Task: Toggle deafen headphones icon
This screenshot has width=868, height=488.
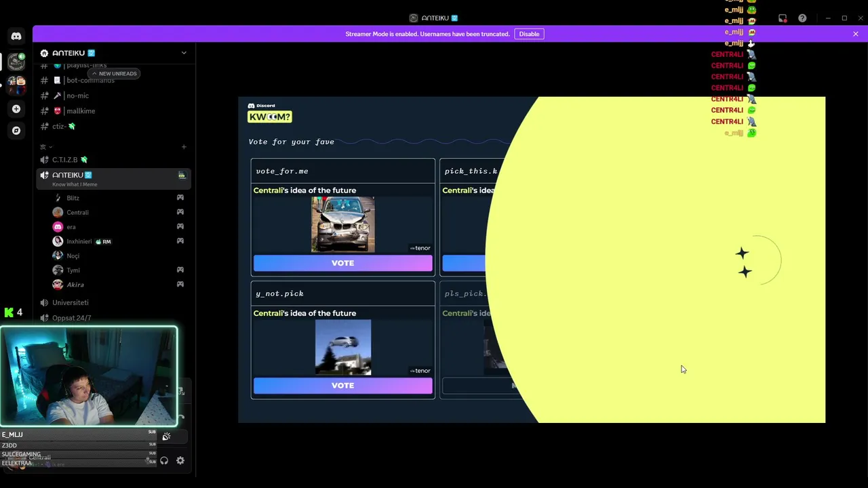Action: pos(164,461)
